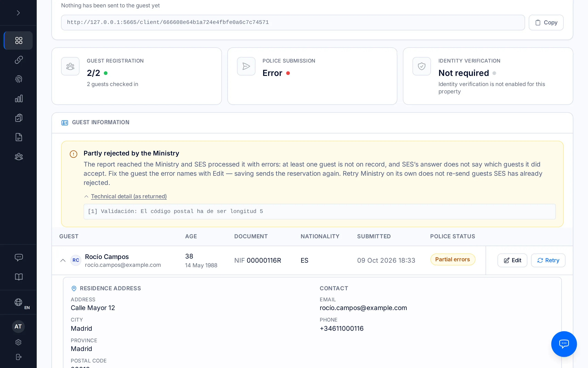Click the Nationality ES value

click(x=304, y=260)
